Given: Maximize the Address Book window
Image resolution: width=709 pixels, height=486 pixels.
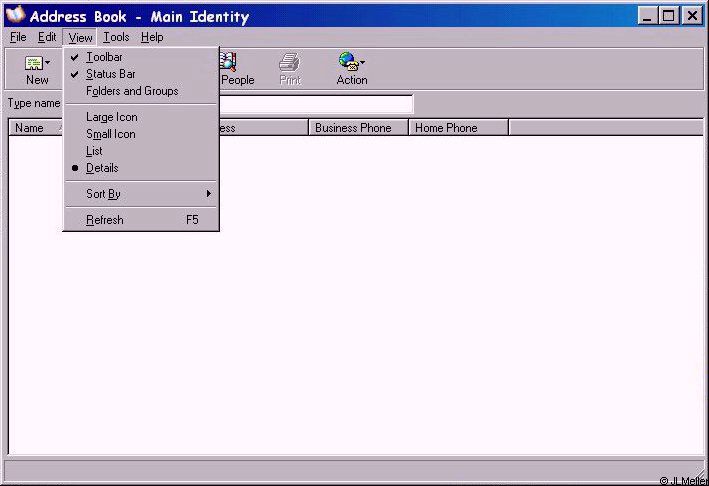Looking at the screenshot, I should point(668,16).
